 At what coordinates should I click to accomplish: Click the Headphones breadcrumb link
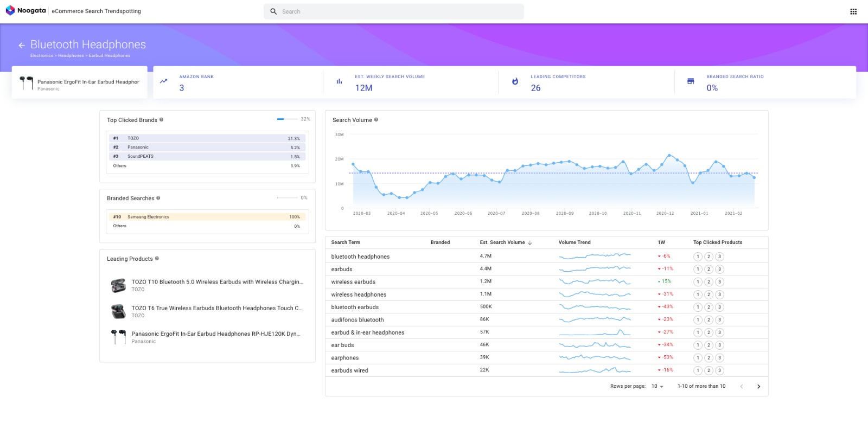[x=71, y=56]
